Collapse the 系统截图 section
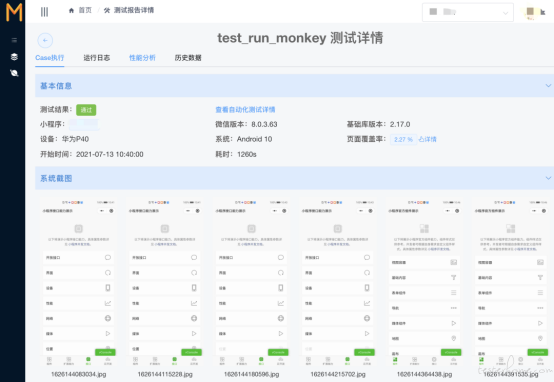Viewport: 554px width, 382px height. pyautogui.click(x=548, y=178)
